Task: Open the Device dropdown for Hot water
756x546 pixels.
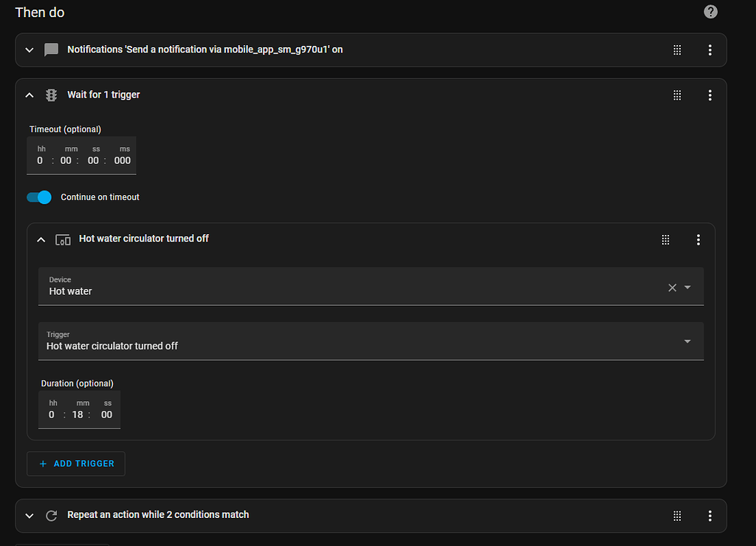Action: 687,287
